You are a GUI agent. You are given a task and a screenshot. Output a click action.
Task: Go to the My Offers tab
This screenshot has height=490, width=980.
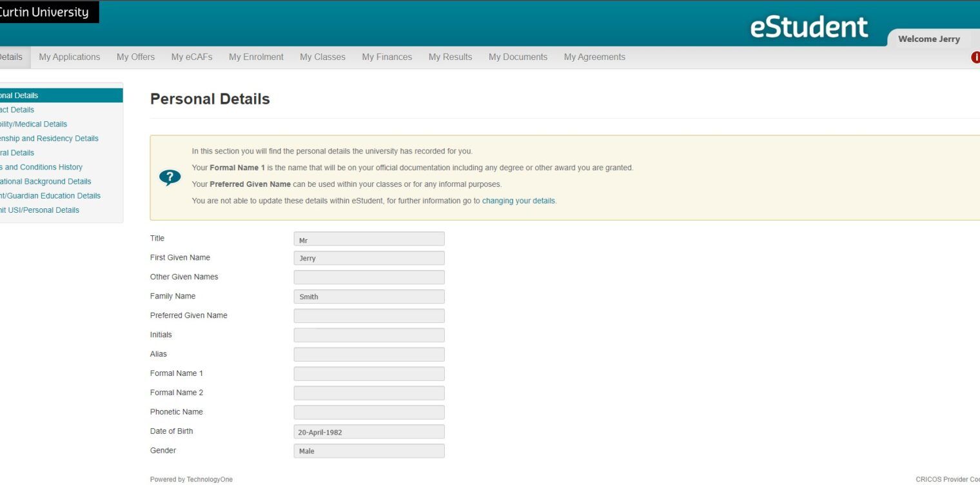[135, 57]
